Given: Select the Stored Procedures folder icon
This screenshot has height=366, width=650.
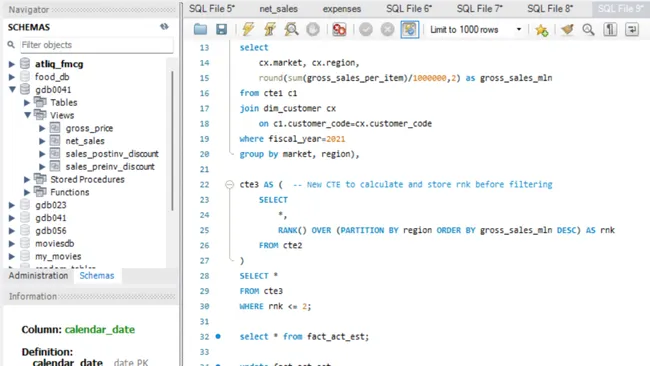Looking at the screenshot, I should [40, 179].
